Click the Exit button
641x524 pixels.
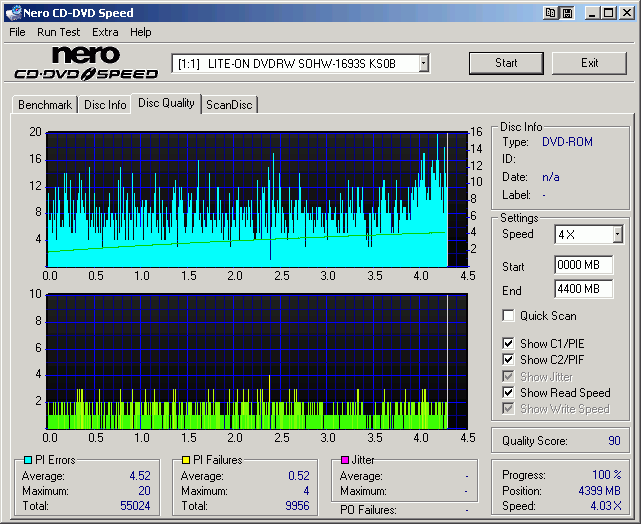(589, 63)
